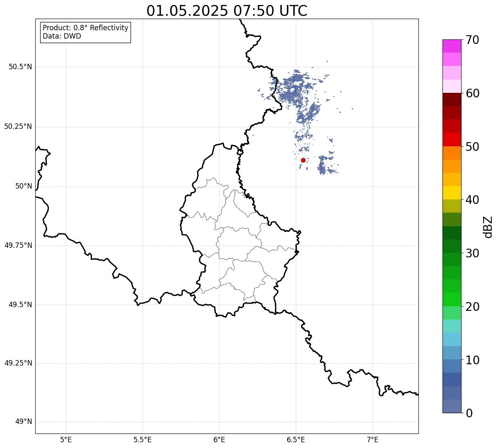
Task: Click the title '01.05.2025 07:50 UTC'
Action: 227,11
